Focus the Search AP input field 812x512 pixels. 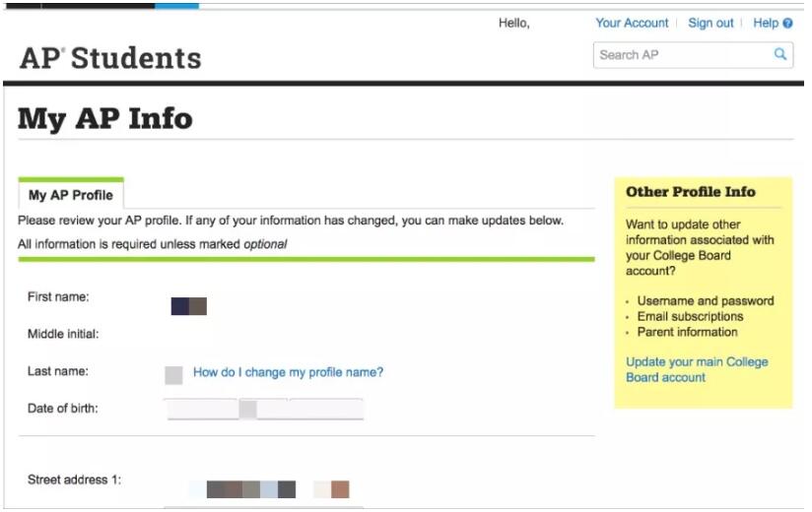pyautogui.click(x=693, y=55)
